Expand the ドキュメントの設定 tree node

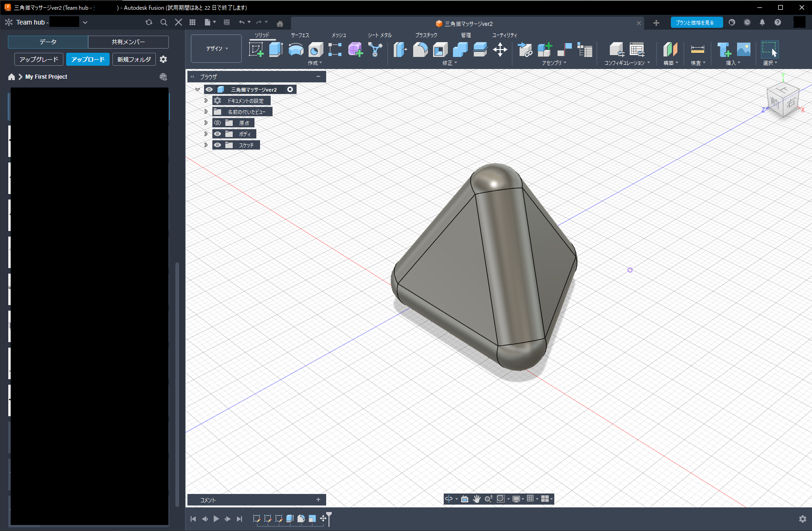[x=206, y=100]
